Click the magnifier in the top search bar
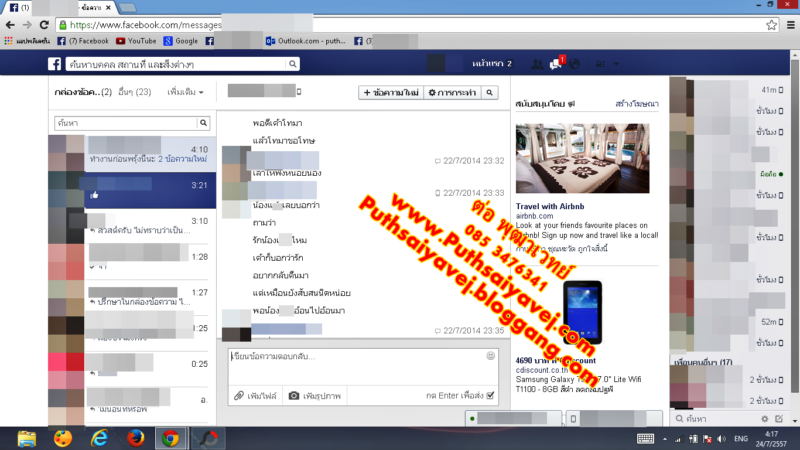The width and height of the screenshot is (800, 450). (x=292, y=64)
